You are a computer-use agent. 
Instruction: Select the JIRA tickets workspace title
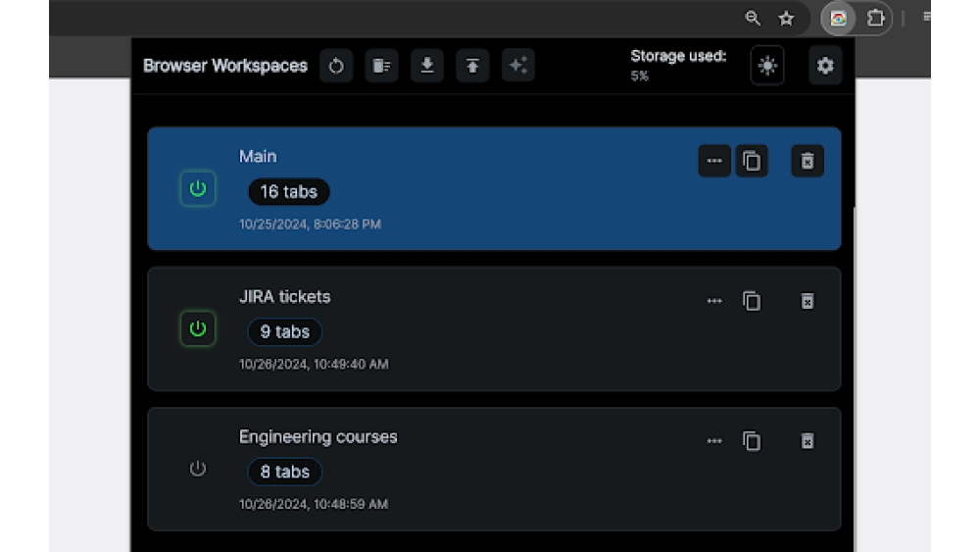tap(284, 296)
